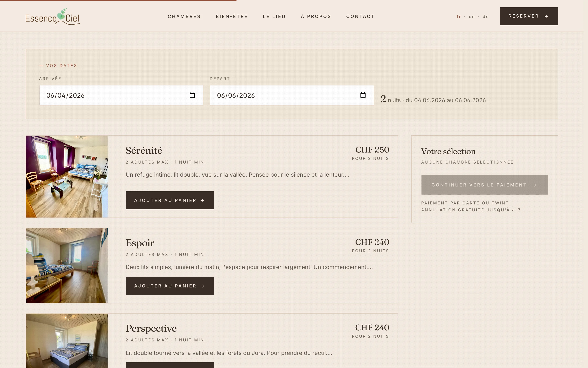Open the Contact page
Viewport: 588px width, 368px height.
coord(360,16)
